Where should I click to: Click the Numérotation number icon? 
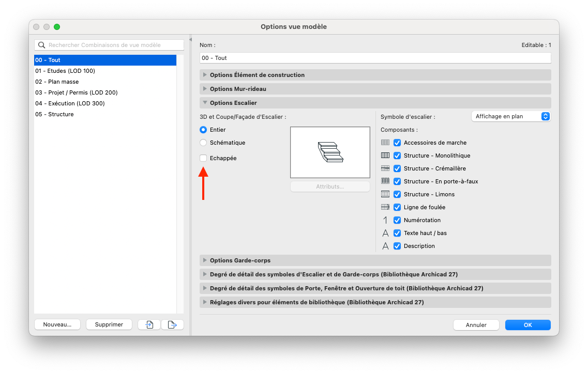point(385,220)
